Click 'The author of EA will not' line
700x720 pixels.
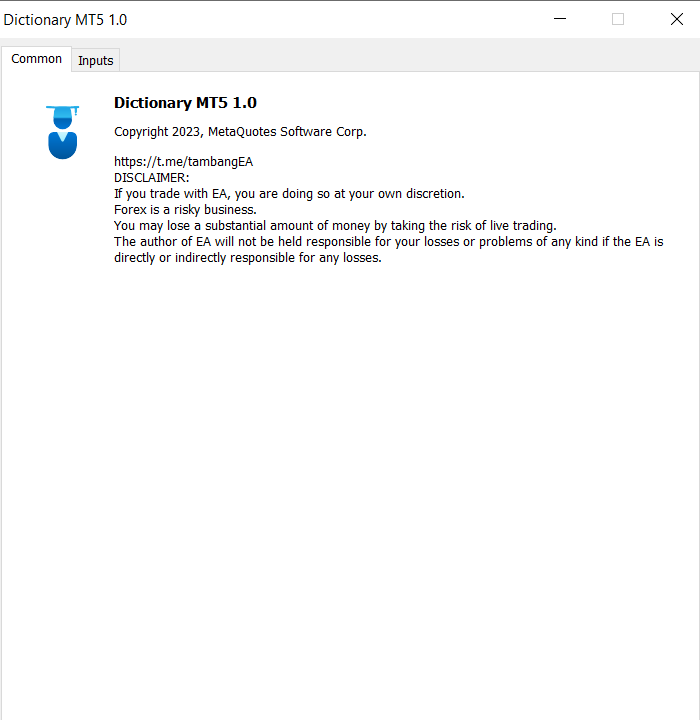(389, 242)
